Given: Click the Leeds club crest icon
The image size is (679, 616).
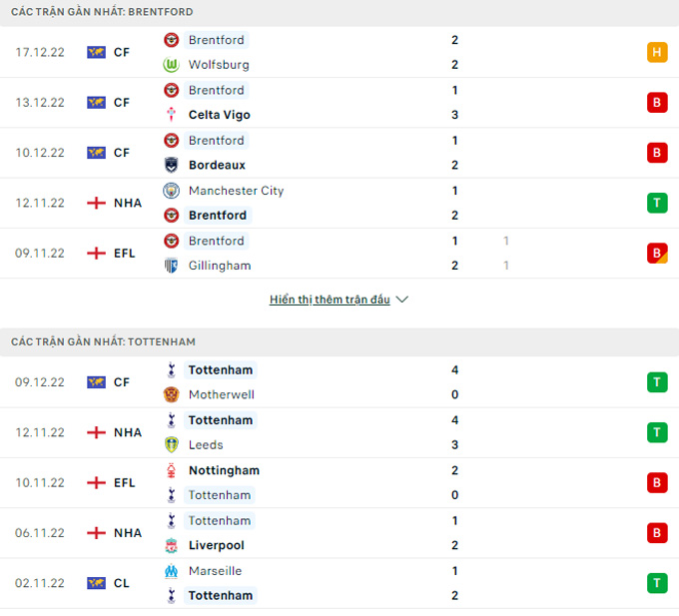Looking at the screenshot, I should pos(172,445).
